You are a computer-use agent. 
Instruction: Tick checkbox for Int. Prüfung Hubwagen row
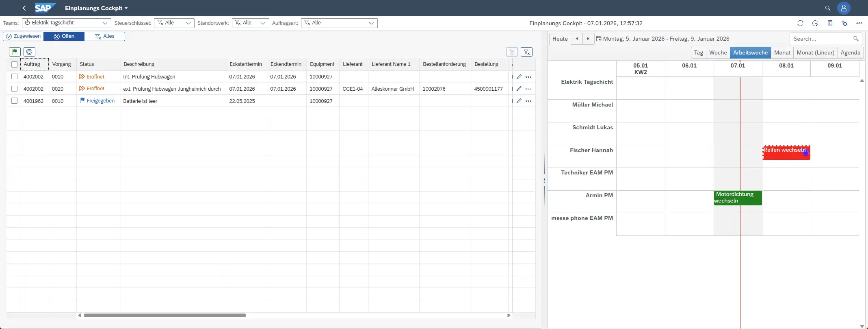tap(15, 76)
